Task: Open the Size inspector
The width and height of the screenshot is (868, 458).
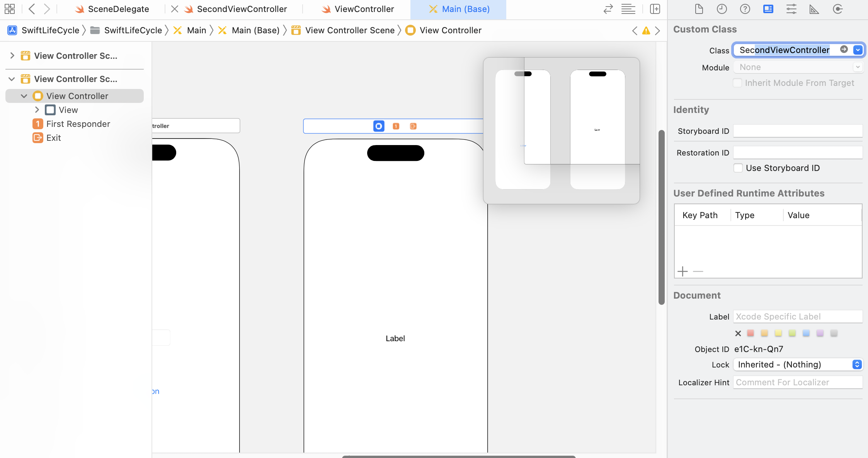Action: click(x=814, y=9)
